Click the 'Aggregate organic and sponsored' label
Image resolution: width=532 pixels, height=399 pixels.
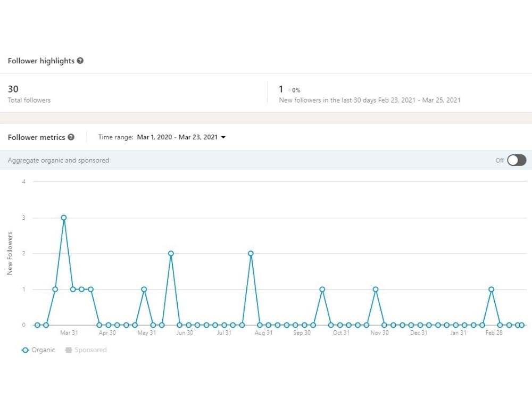point(59,160)
